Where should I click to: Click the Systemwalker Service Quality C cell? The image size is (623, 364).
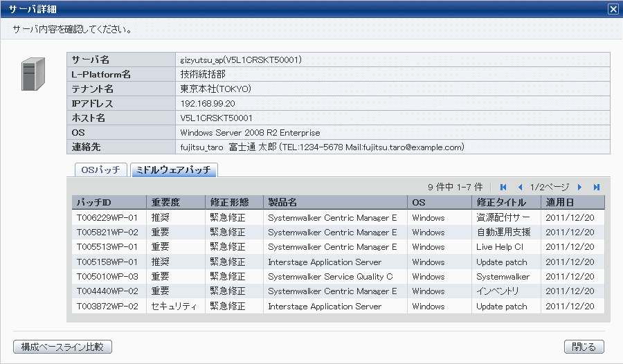click(x=330, y=277)
